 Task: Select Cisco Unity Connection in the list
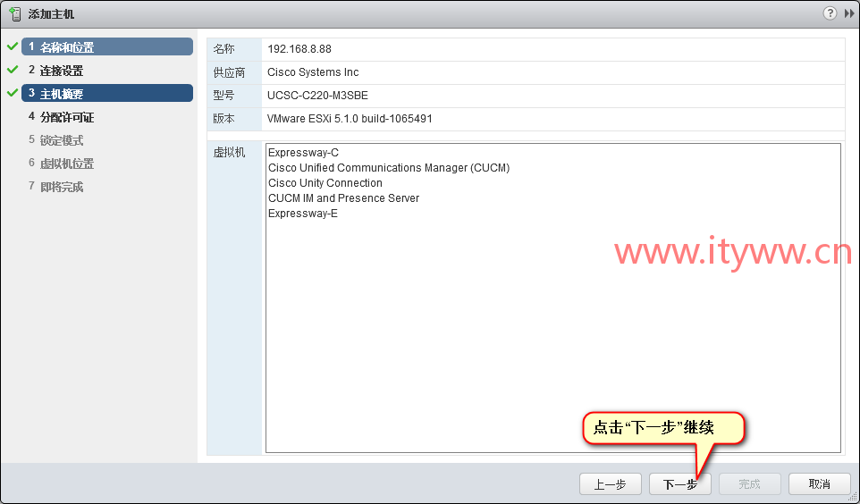click(325, 182)
